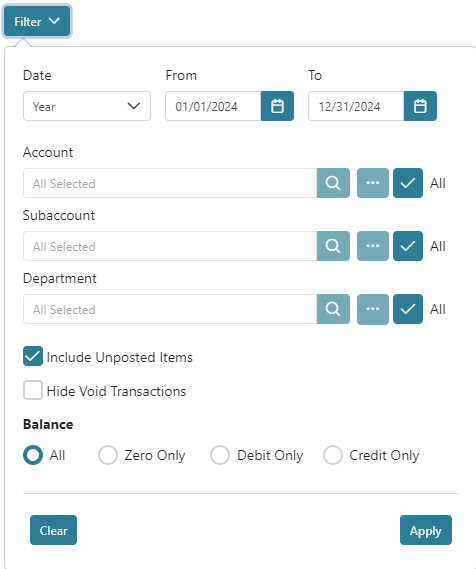
Task: Open the To date calendar picker
Action: (420, 106)
